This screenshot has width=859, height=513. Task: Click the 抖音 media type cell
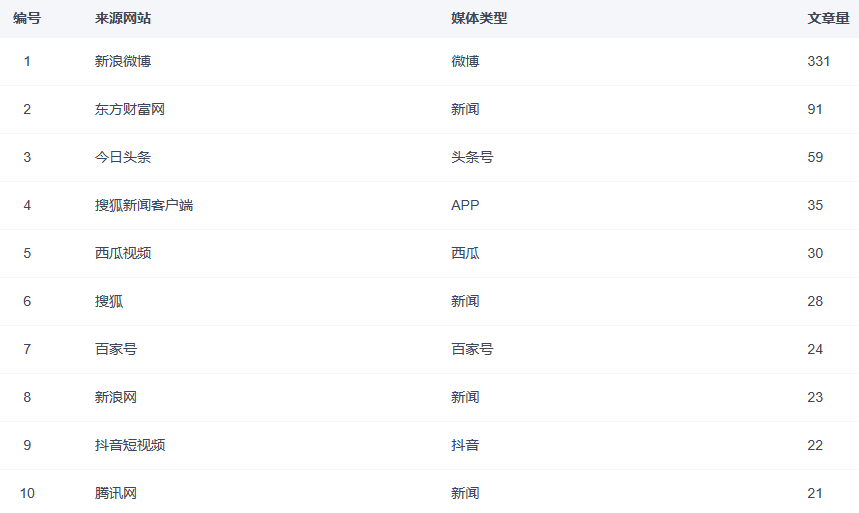pyautogui.click(x=465, y=445)
